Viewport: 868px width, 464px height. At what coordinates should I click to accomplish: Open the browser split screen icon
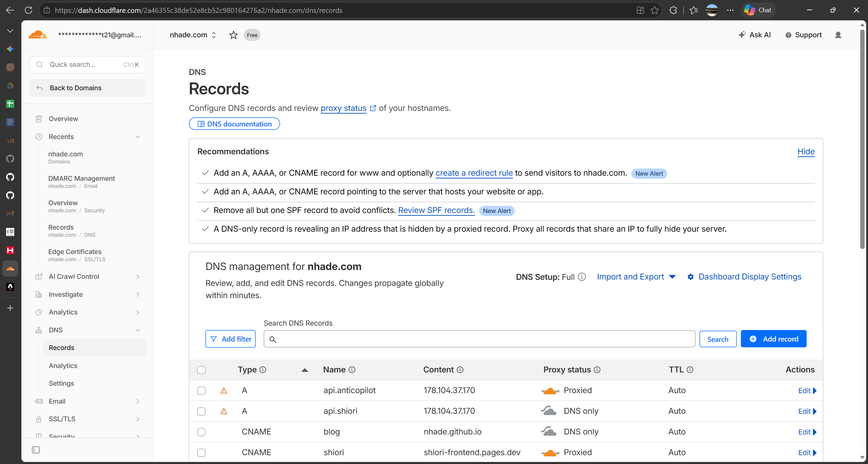pos(640,10)
